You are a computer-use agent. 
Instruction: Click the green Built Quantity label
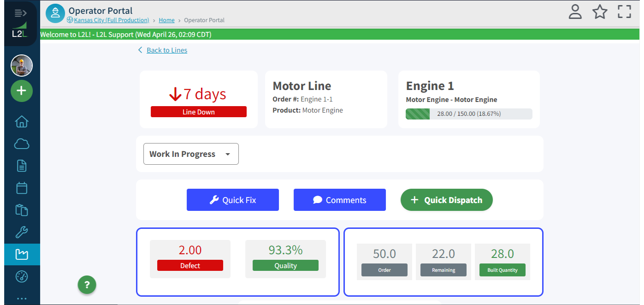point(502,270)
